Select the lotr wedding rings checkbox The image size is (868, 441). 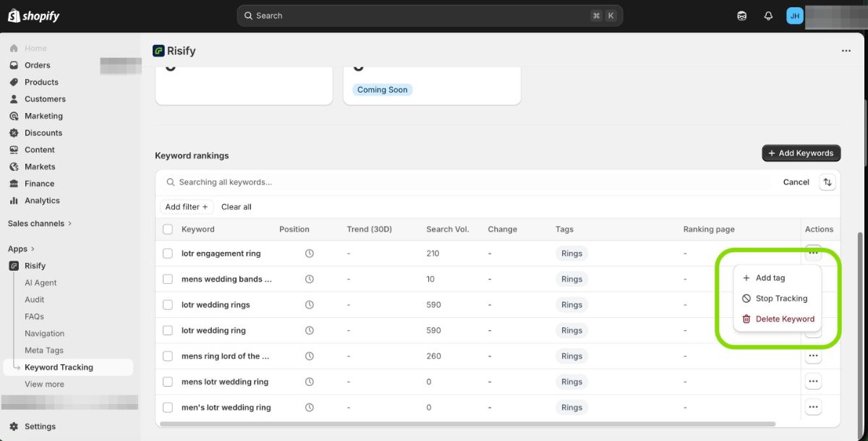tap(168, 305)
